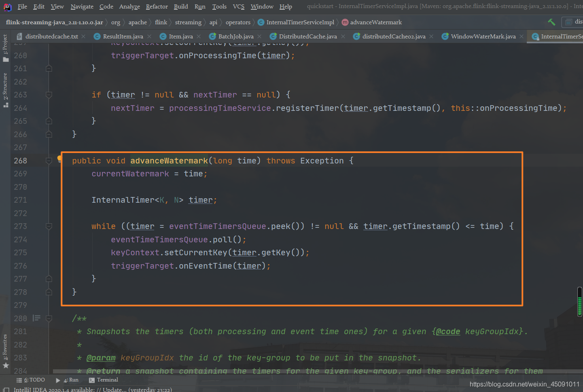The width and height of the screenshot is (583, 392).
Task: Collapse the while loop at line 273
Action: tap(49, 227)
